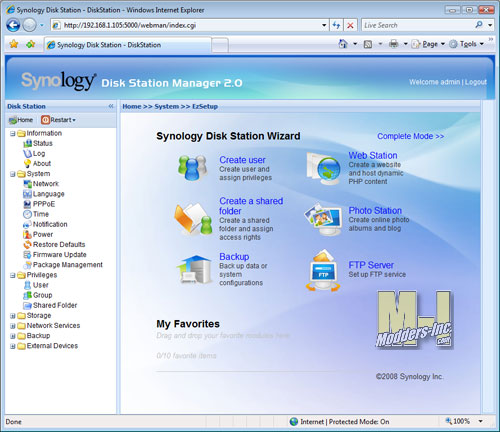
Task: Expand the Storage tree node
Action: (x=13, y=316)
